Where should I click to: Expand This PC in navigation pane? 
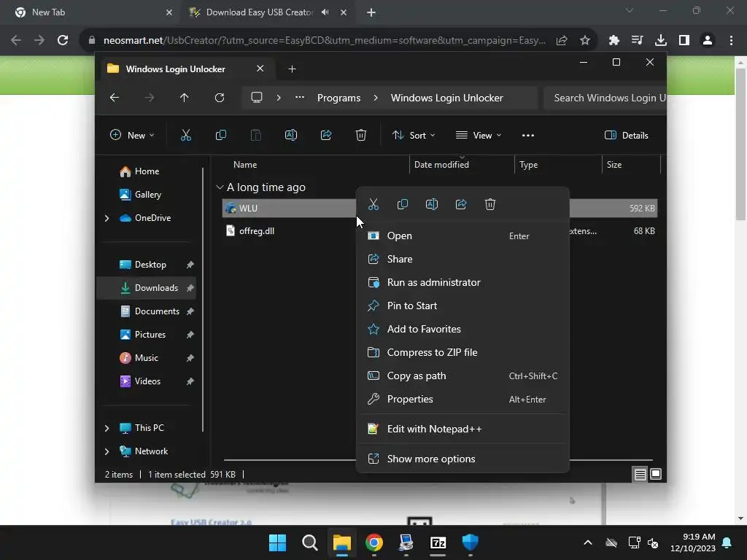click(x=107, y=428)
